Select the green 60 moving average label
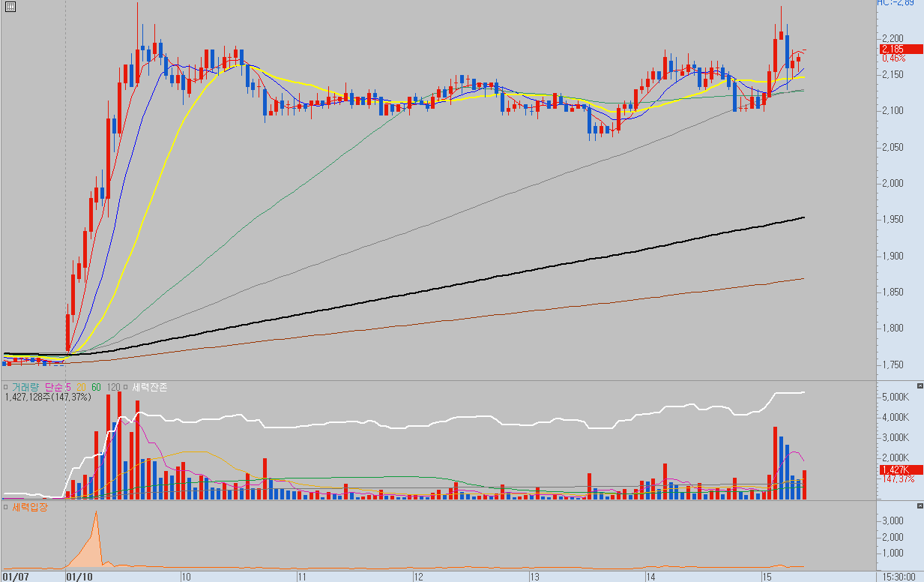 click(x=97, y=387)
